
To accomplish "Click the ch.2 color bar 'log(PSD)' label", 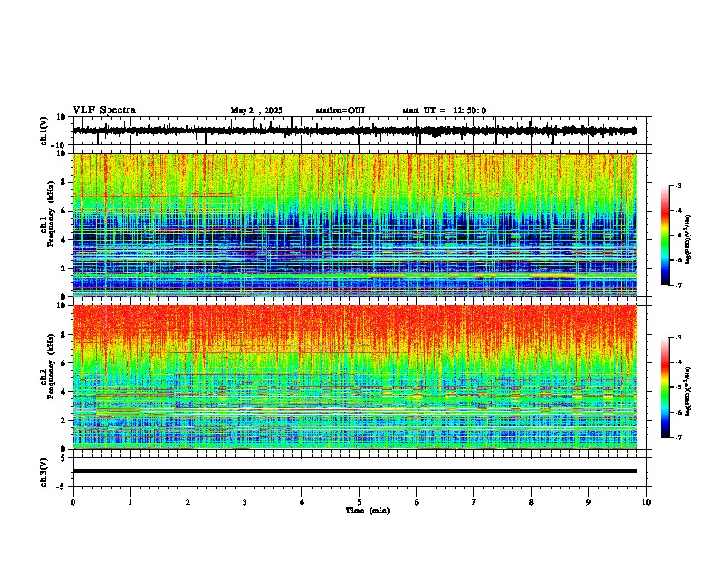I will 688,392.
